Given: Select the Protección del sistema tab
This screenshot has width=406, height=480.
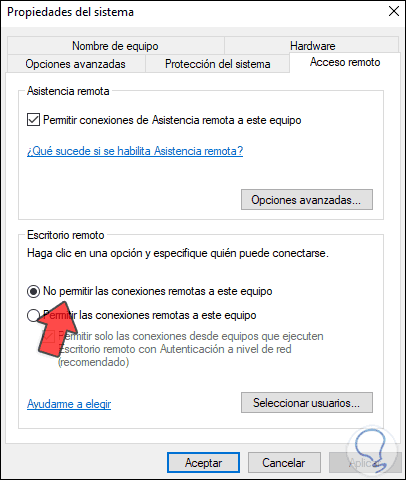Looking at the screenshot, I should point(217,64).
